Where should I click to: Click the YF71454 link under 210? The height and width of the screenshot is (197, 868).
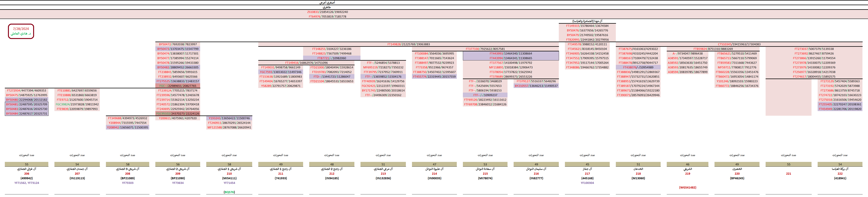tap(229, 183)
